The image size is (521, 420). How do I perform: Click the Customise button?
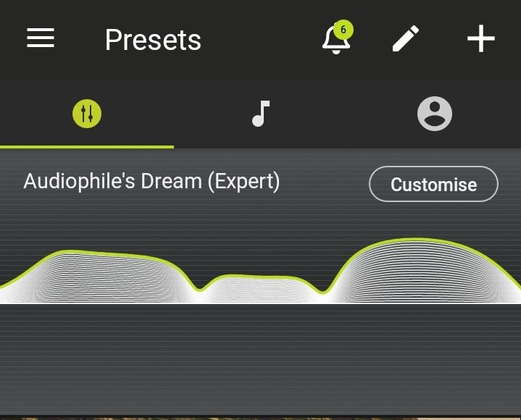[433, 184]
